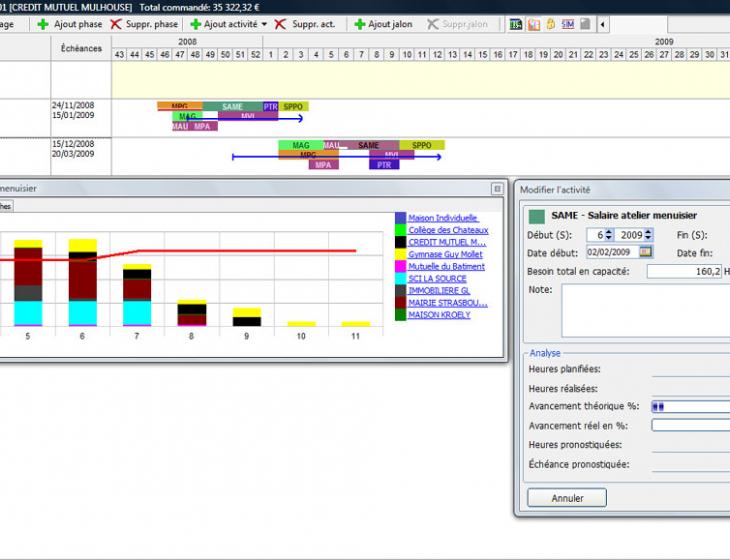
Task: Click the magenta Mutuelle du Batiment legend swatch
Action: tap(400, 266)
